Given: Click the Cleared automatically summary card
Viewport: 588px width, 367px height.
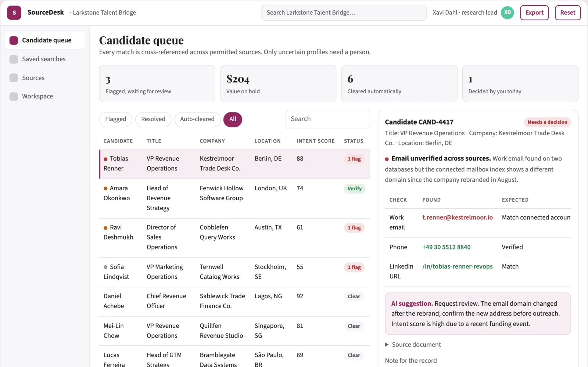Looking at the screenshot, I should tap(399, 84).
